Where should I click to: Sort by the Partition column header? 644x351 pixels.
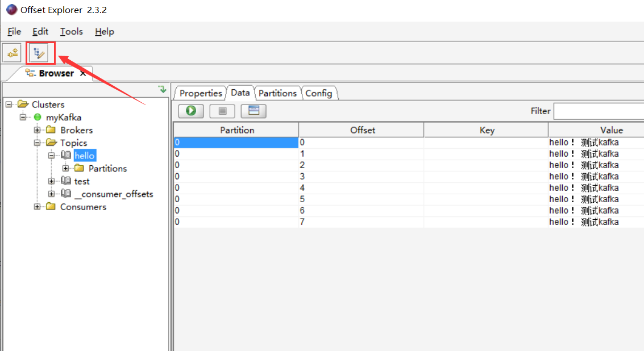click(x=236, y=130)
